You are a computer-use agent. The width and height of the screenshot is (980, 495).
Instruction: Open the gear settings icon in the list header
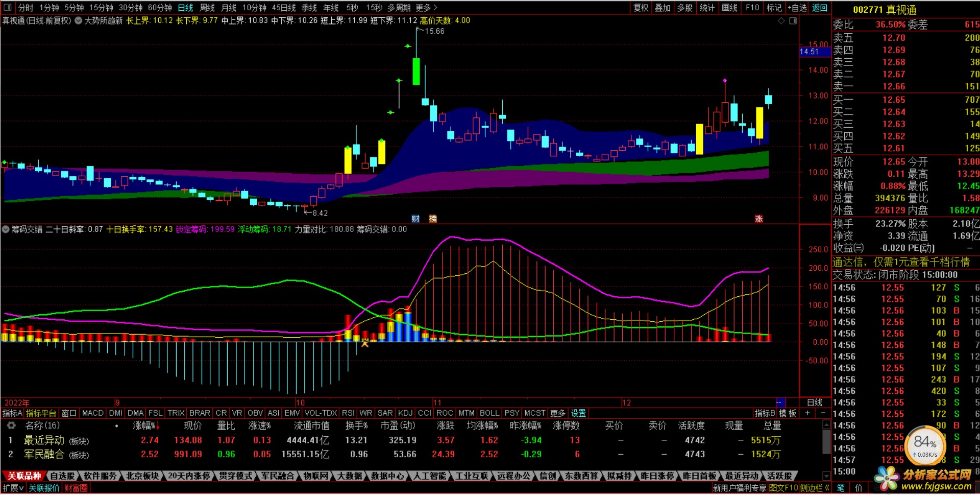11,426
